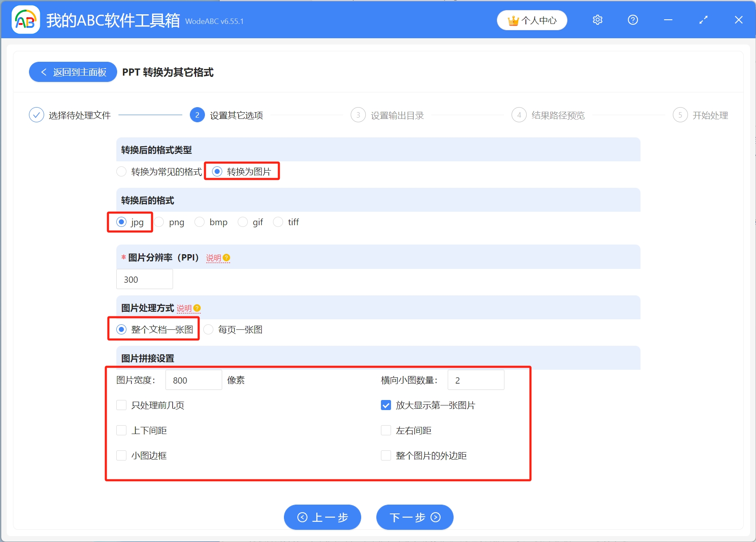Select the png output format

click(x=159, y=222)
